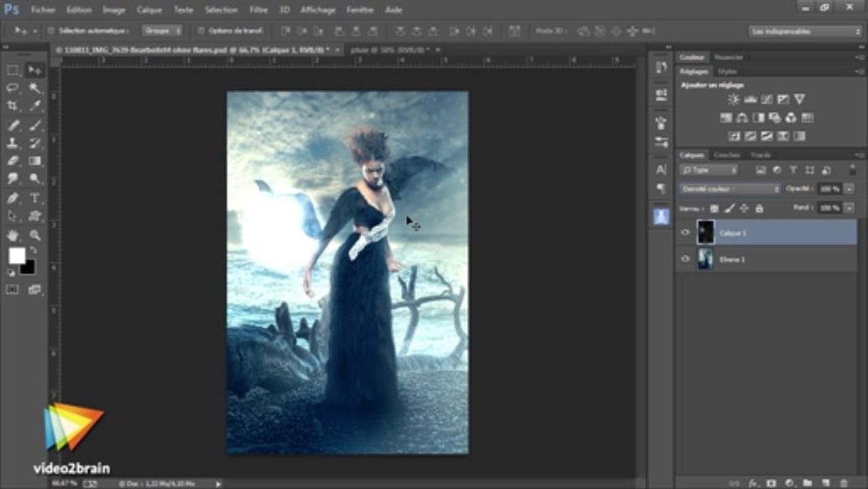Toggle lock position for layer
Image resolution: width=868 pixels, height=489 pixels.
(x=744, y=209)
